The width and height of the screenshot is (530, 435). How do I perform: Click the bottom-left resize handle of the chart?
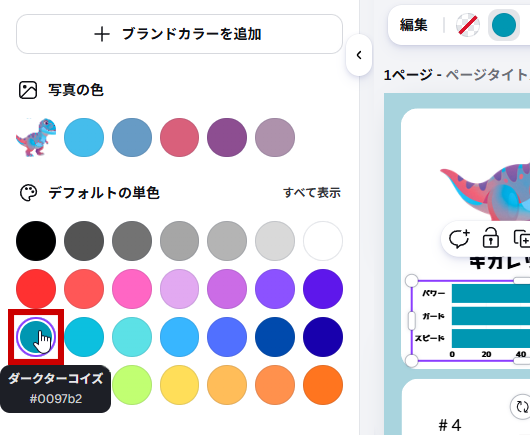click(x=412, y=361)
